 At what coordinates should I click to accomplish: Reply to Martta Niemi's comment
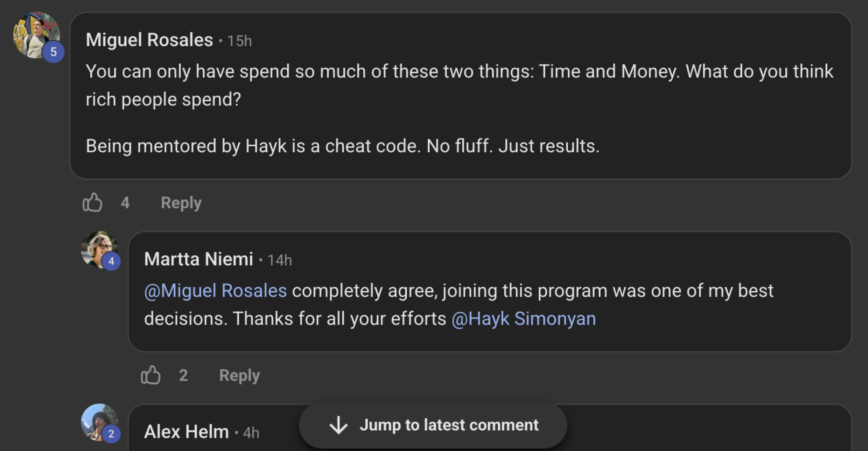(x=239, y=375)
